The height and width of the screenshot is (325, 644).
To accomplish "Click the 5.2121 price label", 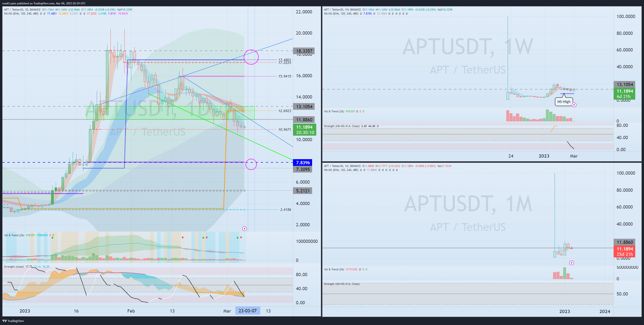I will tap(303, 191).
